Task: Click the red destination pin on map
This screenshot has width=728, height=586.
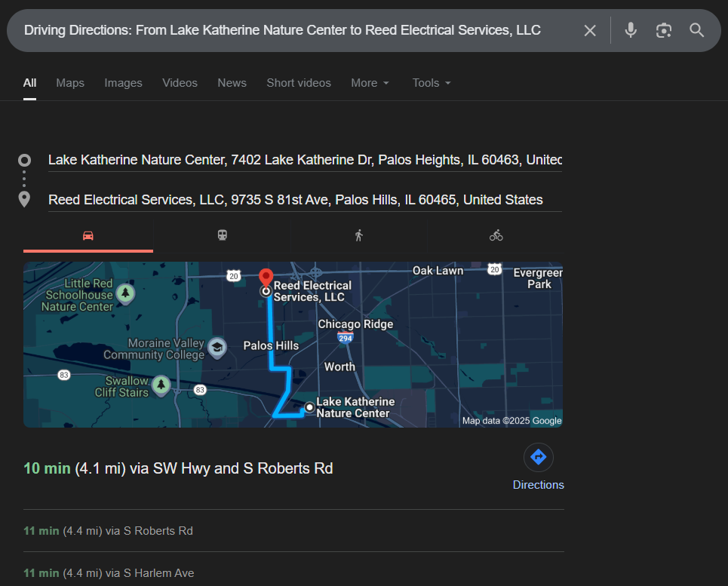Action: point(266,278)
